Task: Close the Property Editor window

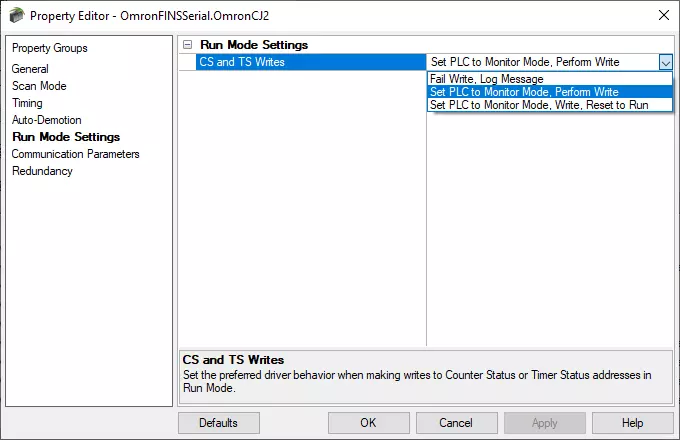Action: click(x=664, y=16)
